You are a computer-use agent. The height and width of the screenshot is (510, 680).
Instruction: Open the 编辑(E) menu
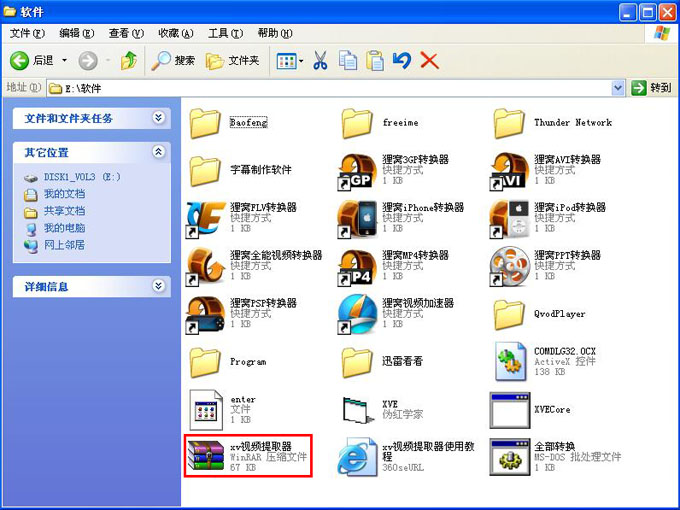coord(76,33)
